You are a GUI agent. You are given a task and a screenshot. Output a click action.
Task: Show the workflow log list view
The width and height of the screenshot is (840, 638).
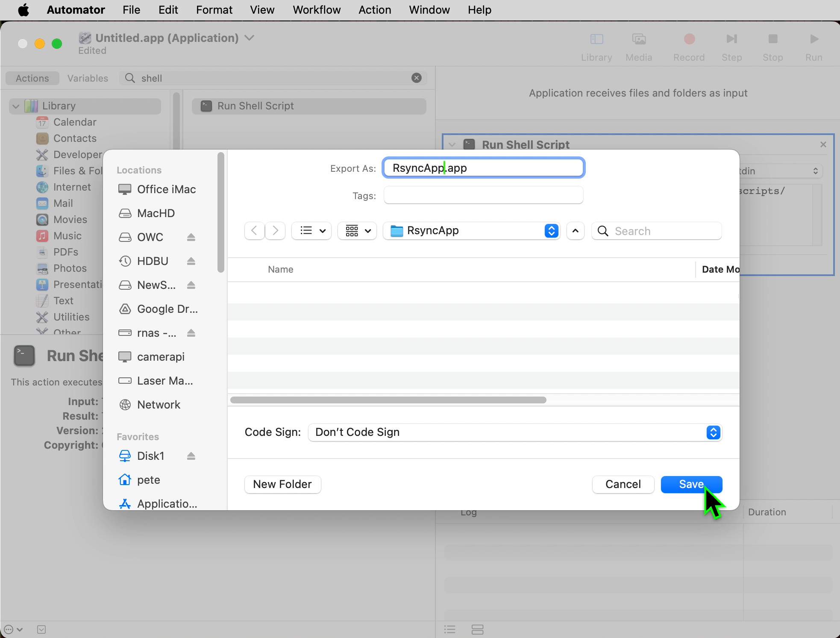(x=449, y=629)
